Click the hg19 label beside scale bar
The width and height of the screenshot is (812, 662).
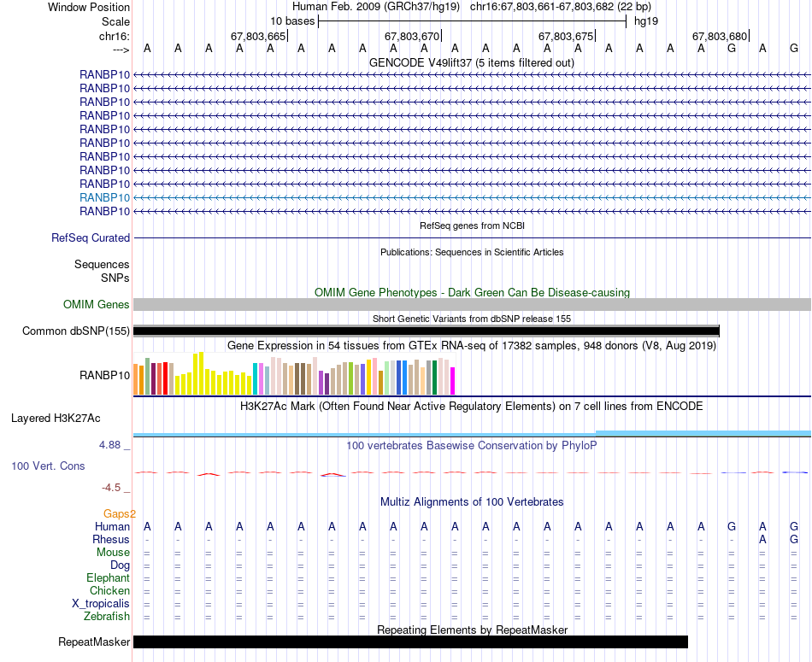(646, 21)
